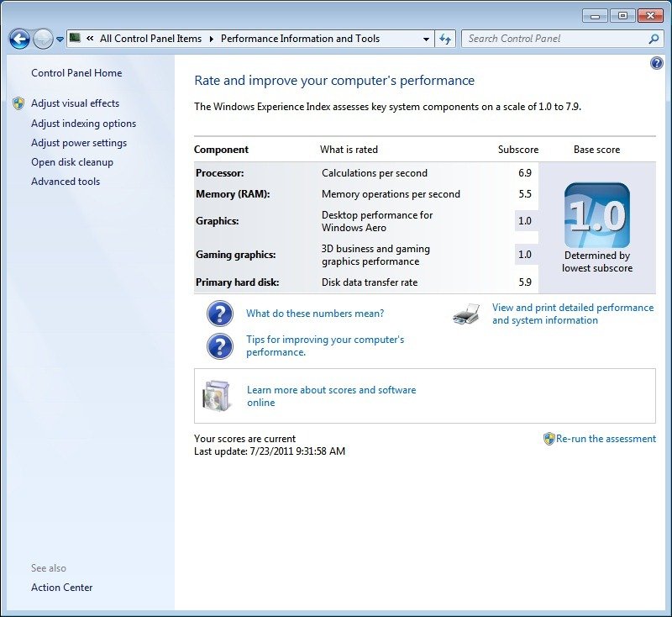Click the software box icon
The image size is (672, 617).
tap(217, 396)
